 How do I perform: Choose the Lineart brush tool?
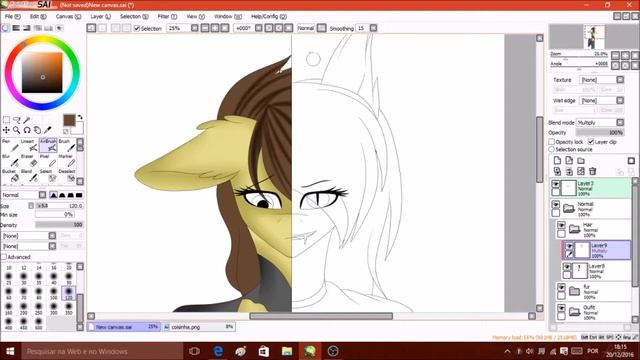pyautogui.click(x=29, y=145)
